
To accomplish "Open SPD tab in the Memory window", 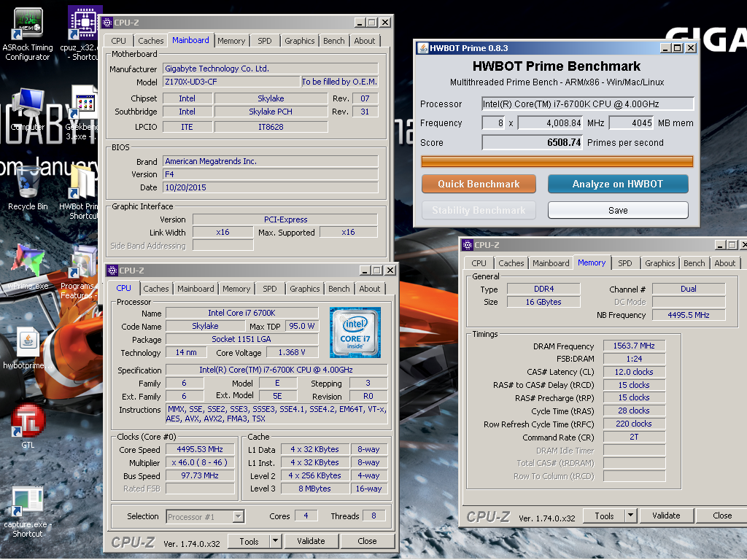I will (x=625, y=263).
